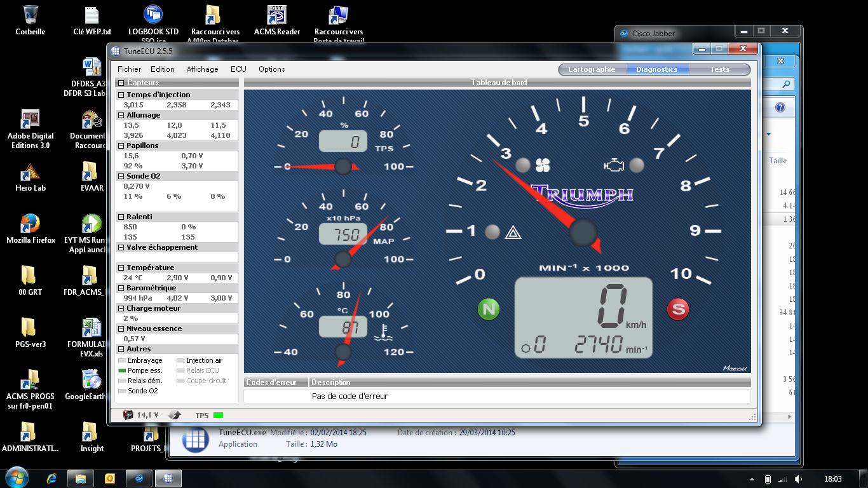
Task: Collapse the Valve échappement section
Action: (x=121, y=247)
